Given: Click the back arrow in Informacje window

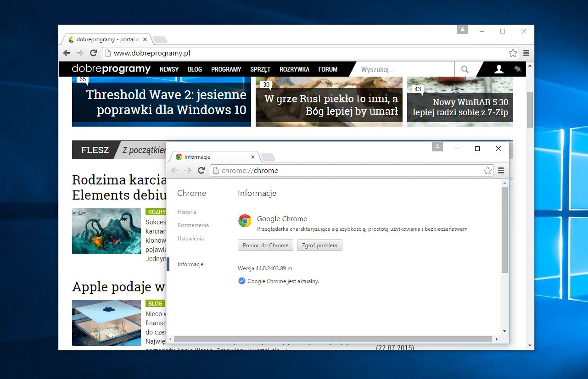Looking at the screenshot, I should pyautogui.click(x=174, y=171).
